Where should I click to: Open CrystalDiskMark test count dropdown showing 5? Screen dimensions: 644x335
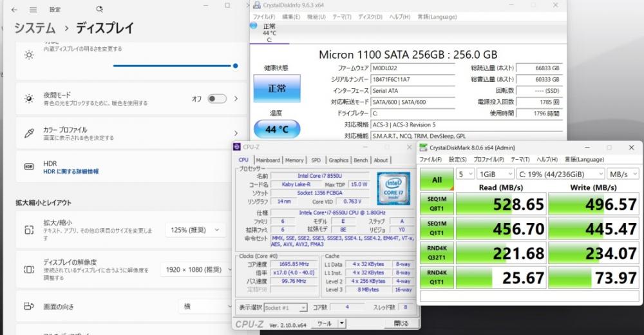(x=466, y=175)
